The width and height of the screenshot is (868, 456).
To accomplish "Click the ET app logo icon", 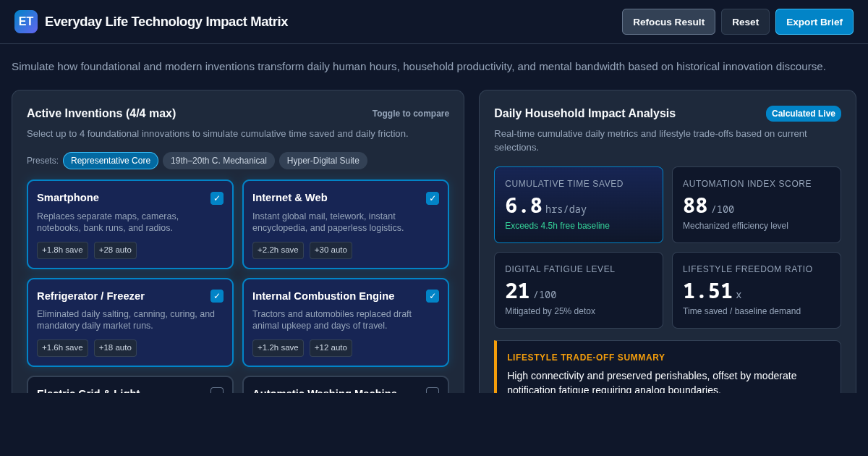I will [x=26, y=22].
